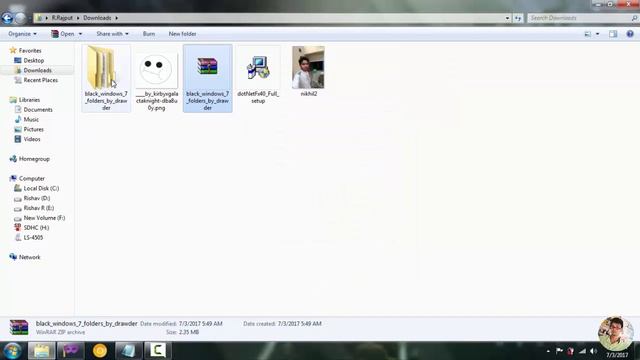Click the Open toolbar button
Image resolution: width=640 pixels, height=360 pixels.
click(63, 34)
